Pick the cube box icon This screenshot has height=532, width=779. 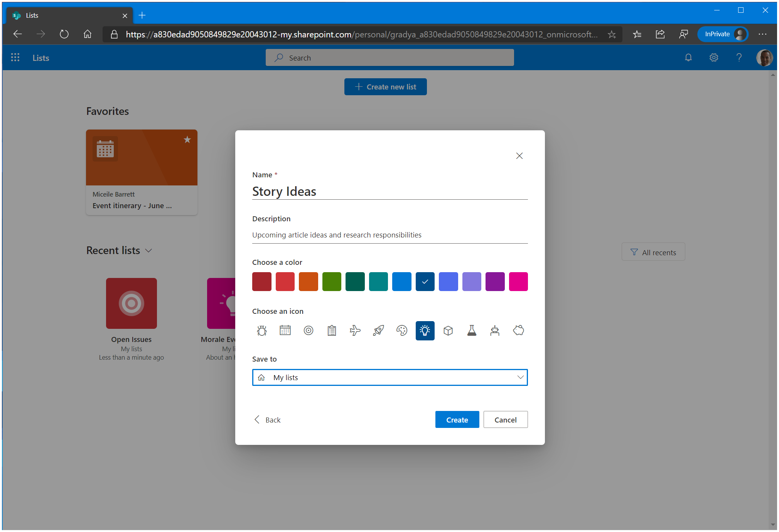(448, 330)
